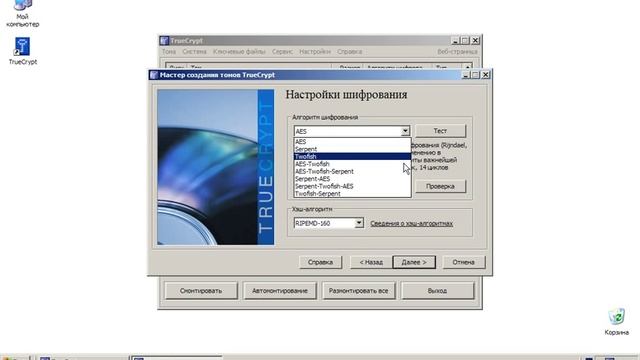Click the Тест button
640x360 pixels.
coord(440,131)
